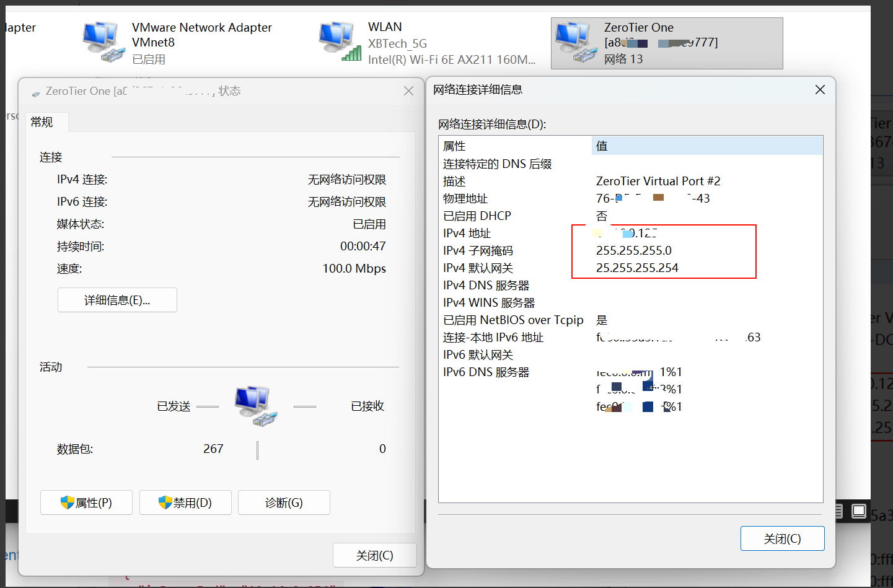Click the 媒体状态 label
The image size is (893, 588).
[x=81, y=224]
